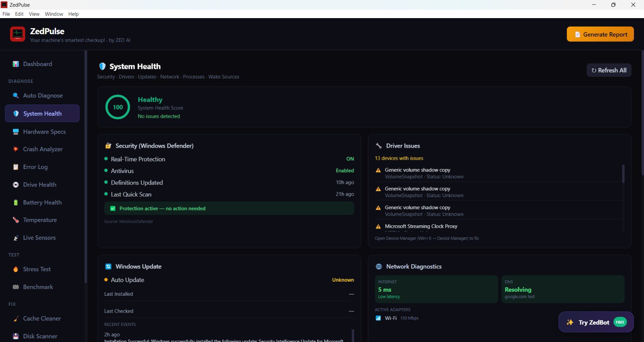Click the 100 health score ring

click(118, 107)
